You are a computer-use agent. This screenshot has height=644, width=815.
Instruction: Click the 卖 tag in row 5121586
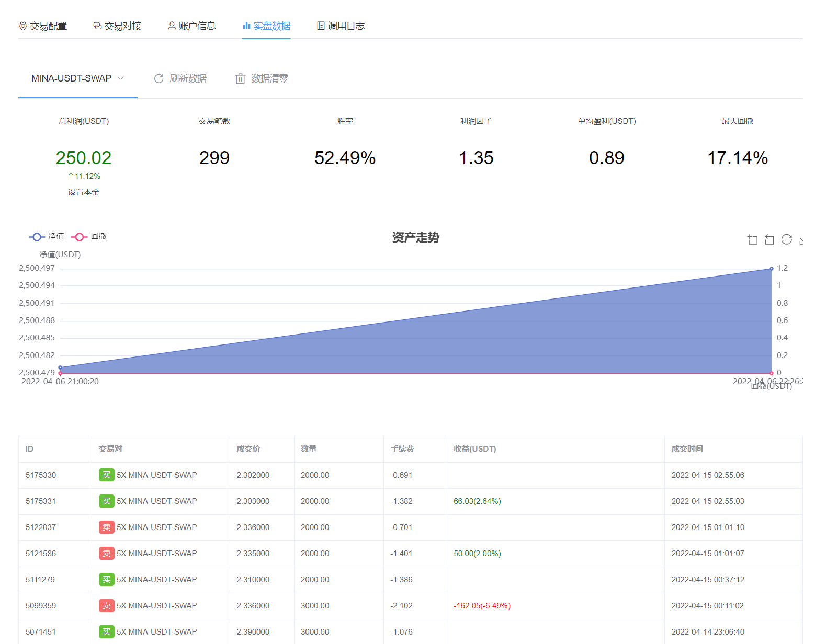click(x=107, y=554)
